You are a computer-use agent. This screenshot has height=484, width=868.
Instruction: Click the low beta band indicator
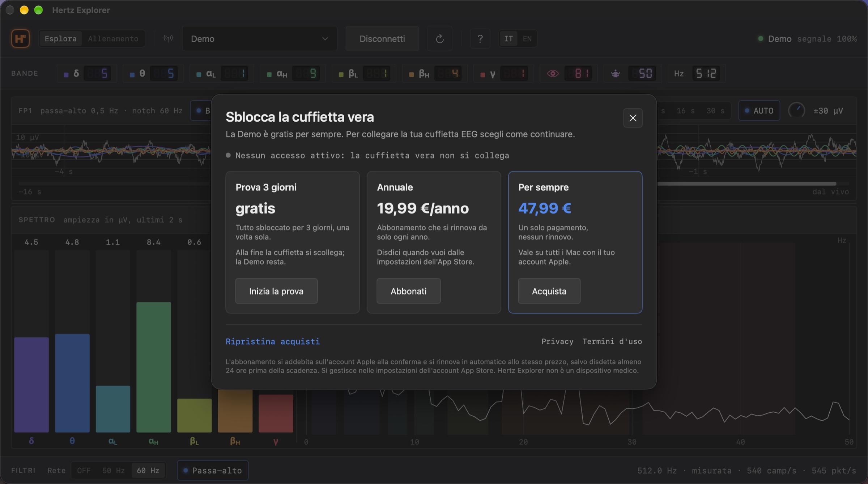pyautogui.click(x=364, y=73)
